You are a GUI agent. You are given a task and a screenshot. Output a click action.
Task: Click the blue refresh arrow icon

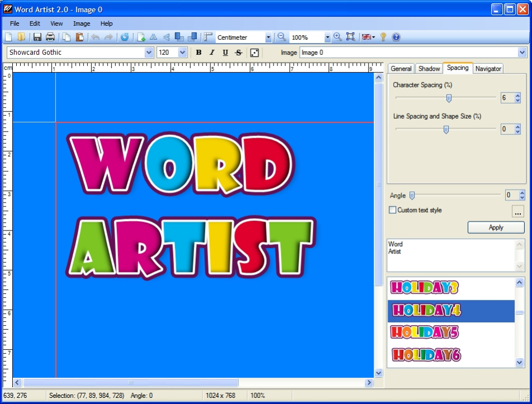coord(125,37)
